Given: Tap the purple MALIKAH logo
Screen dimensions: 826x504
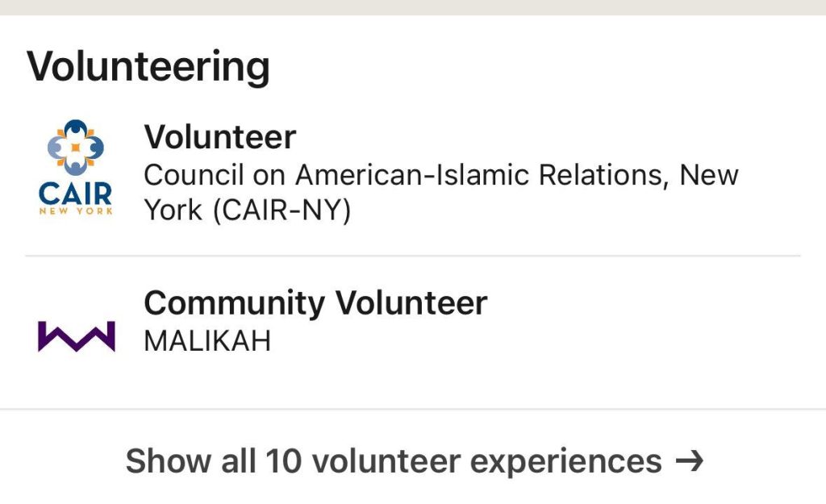Looking at the screenshot, I should (76, 336).
